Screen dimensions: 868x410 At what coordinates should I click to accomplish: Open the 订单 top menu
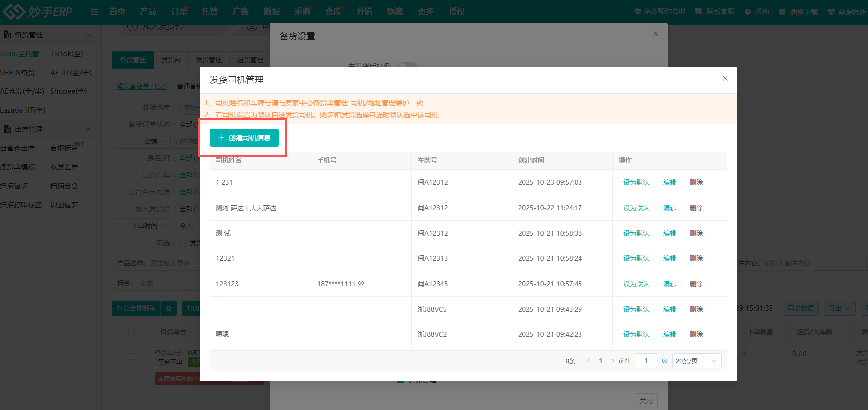click(x=179, y=12)
